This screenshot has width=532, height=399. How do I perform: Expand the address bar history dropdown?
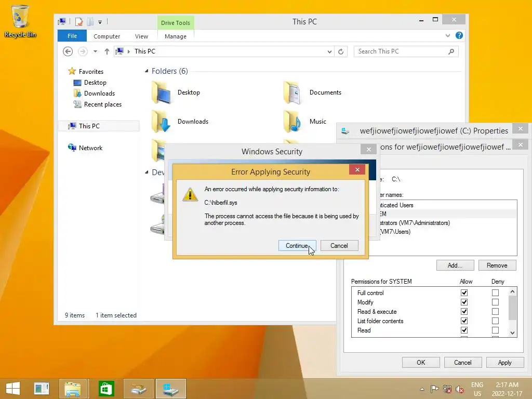(x=329, y=51)
